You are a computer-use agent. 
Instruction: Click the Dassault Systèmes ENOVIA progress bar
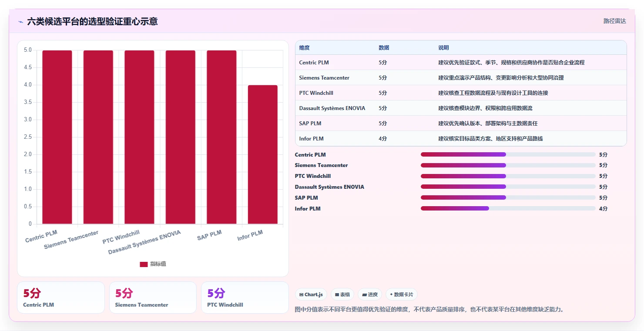point(508,187)
